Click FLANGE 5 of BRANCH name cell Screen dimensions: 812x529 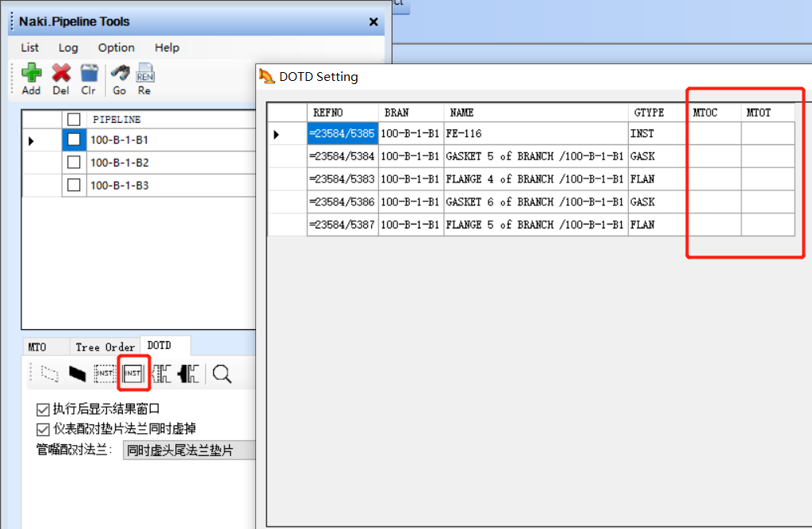(536, 225)
